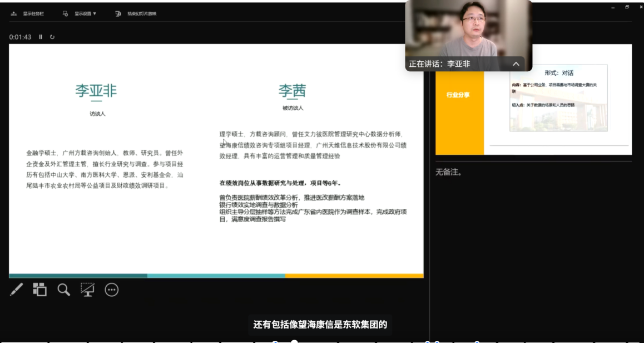Click the 正在讲话：李亚非 speaker label
Viewport: 644px width, 343px height.
(x=439, y=64)
